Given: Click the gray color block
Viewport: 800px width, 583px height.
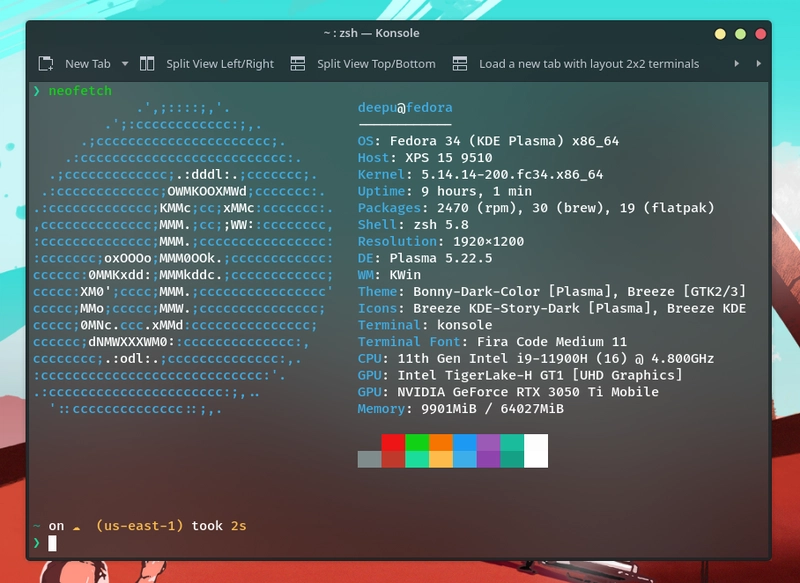Looking at the screenshot, I should pos(369,459).
